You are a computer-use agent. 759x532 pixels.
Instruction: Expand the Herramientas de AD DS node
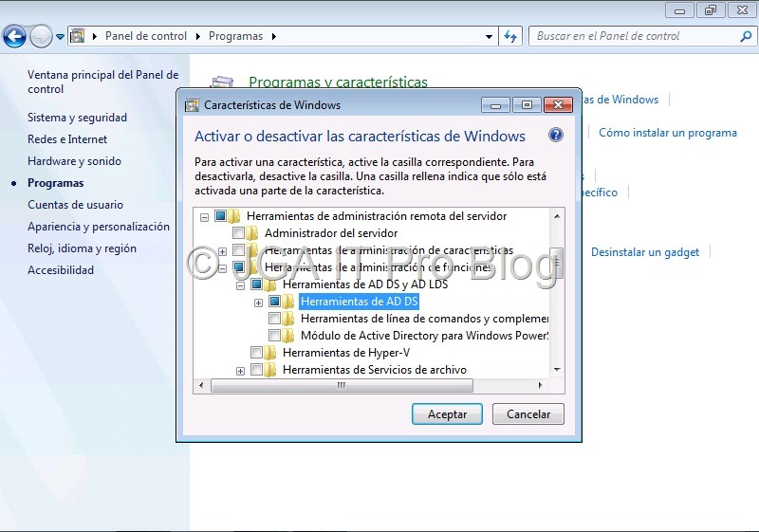(x=258, y=302)
